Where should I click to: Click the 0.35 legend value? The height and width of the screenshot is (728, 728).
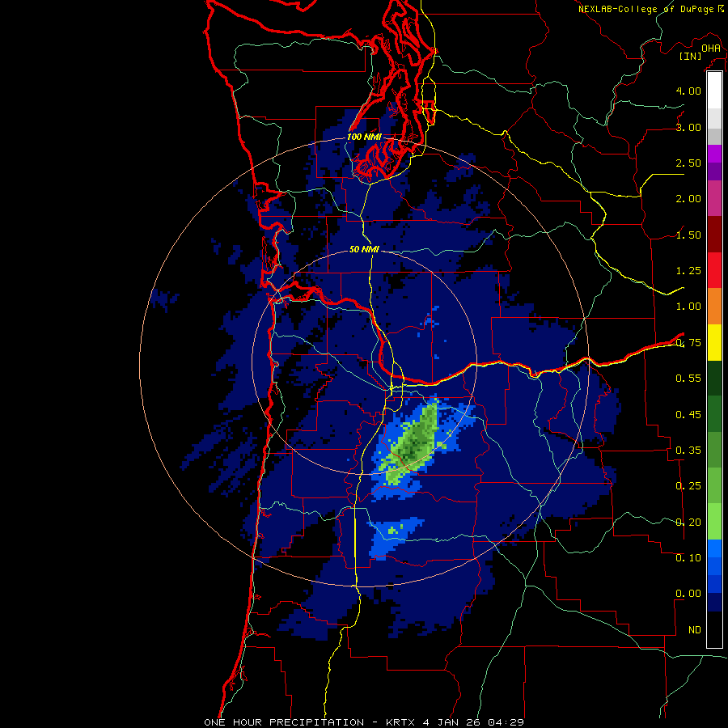point(688,451)
